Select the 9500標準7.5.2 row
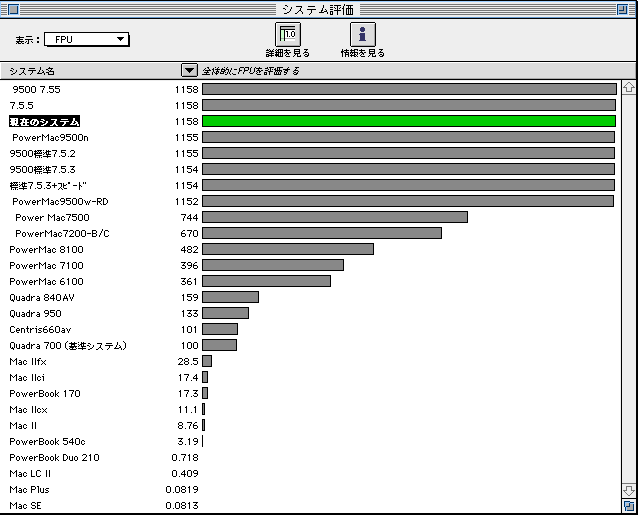Viewport: 638px width, 515px height. [309, 153]
